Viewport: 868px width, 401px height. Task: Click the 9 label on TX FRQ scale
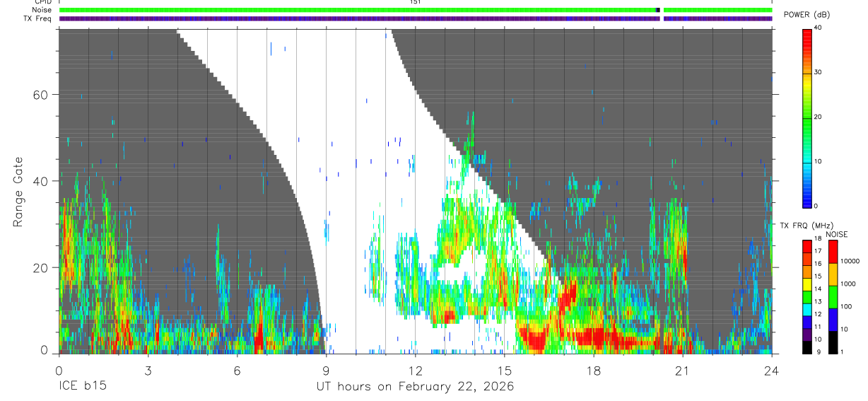(x=817, y=351)
